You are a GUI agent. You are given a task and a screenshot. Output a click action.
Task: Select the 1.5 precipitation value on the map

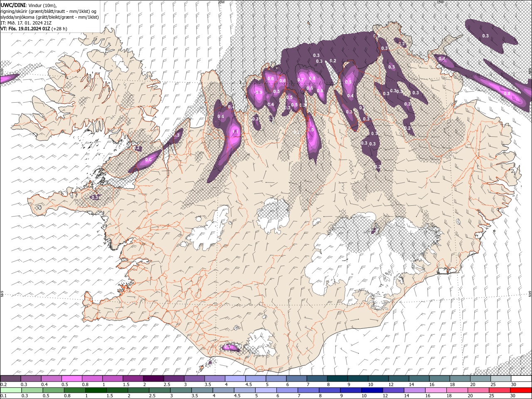[x=310, y=130]
